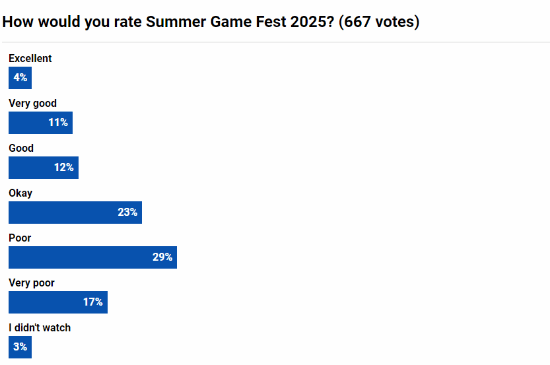Viewport: 550px width, 365px height.
Task: Click the Okay option label
Action: pyautogui.click(x=20, y=193)
